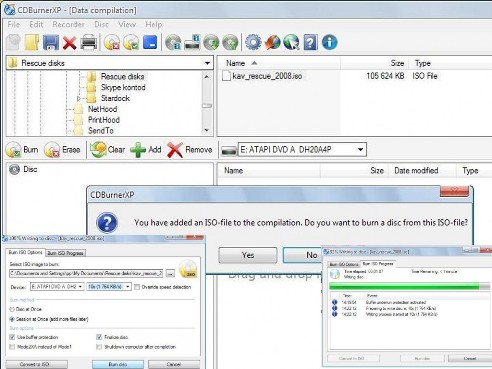This screenshot has height=369, width=492.
Task: Select Disc at Once burn method
Action: [x=12, y=309]
